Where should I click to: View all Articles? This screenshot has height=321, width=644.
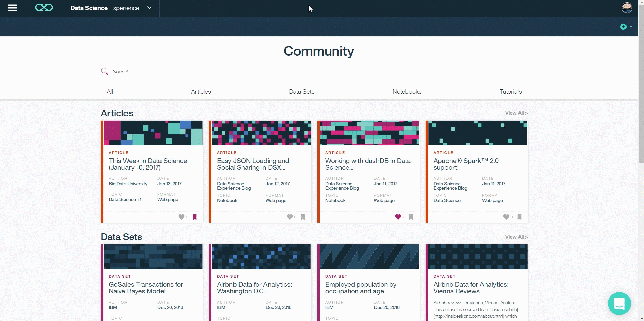pos(516,113)
